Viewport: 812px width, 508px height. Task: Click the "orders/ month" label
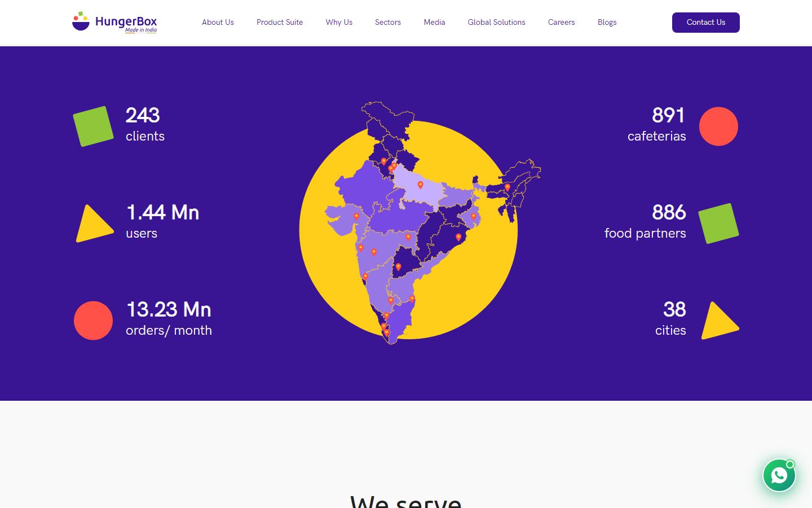click(169, 330)
